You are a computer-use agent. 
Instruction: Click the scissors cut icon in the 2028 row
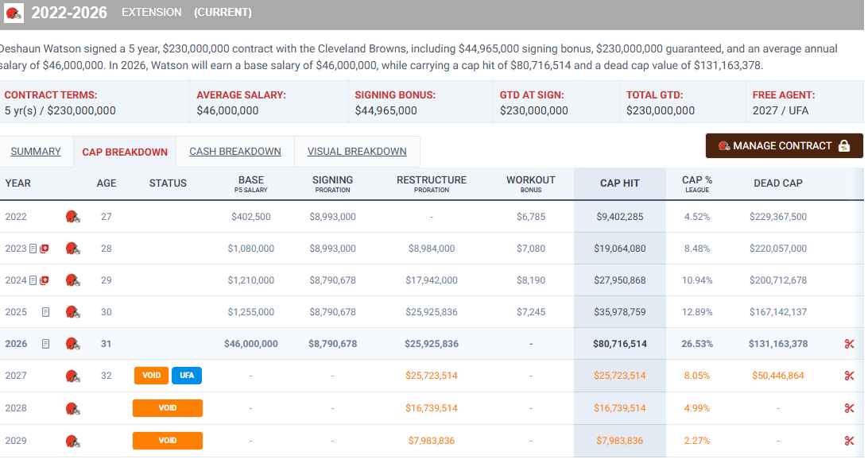pyautogui.click(x=849, y=409)
